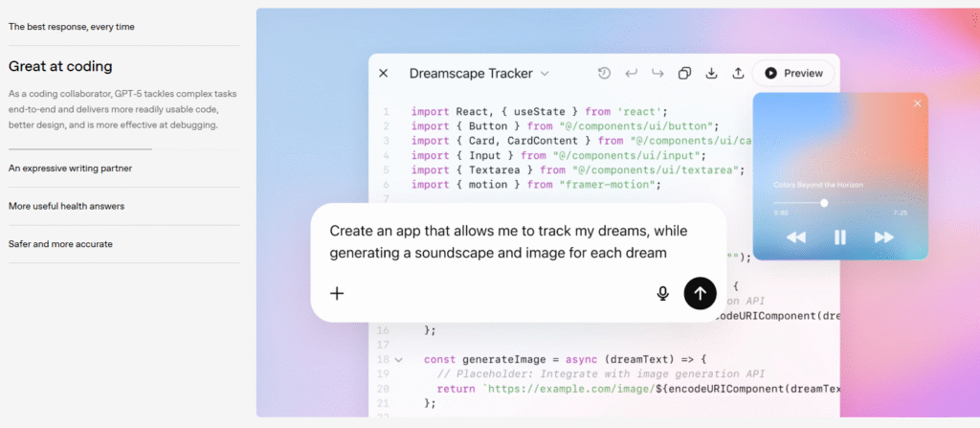Select "More useful health answers" tab
Viewport: 980px width, 428px height.
point(66,206)
